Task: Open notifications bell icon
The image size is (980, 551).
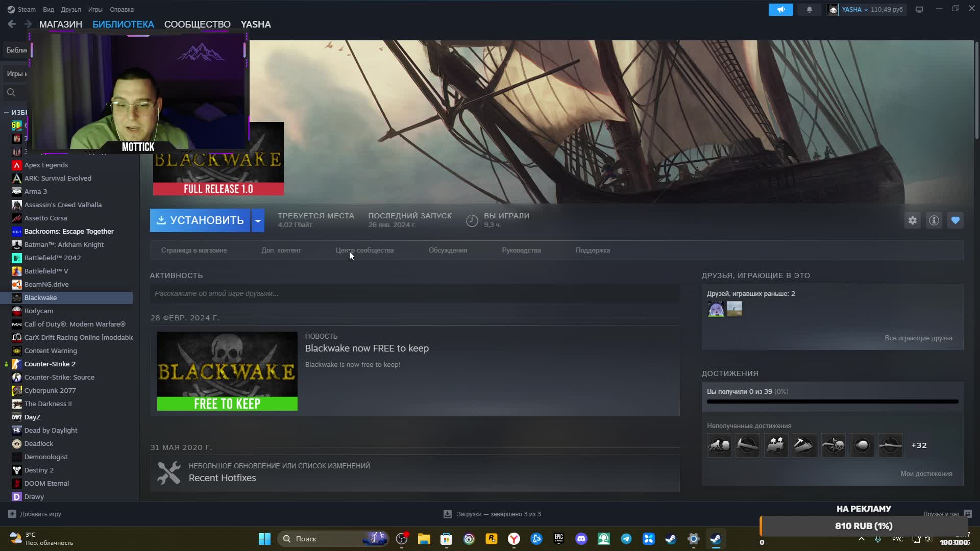Action: (809, 9)
